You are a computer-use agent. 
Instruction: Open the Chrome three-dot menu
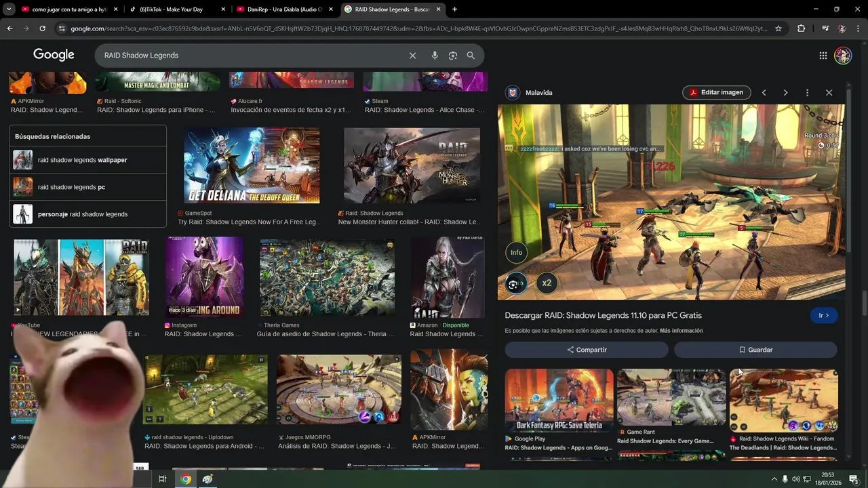(x=859, y=28)
